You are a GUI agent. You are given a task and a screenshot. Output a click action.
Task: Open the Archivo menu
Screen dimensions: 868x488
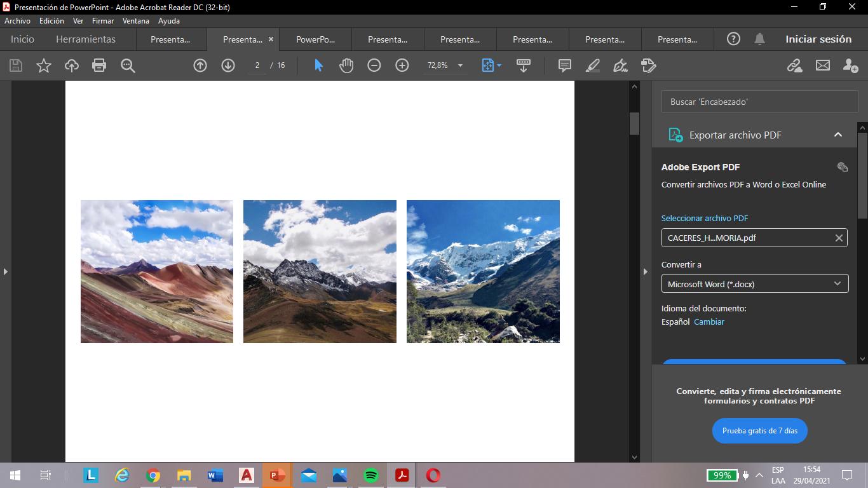[17, 21]
